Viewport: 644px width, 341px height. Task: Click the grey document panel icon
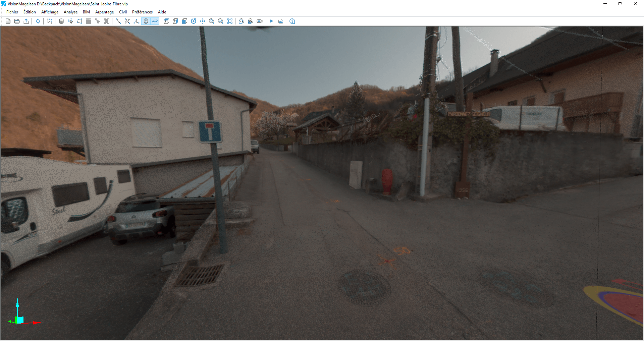tap(89, 21)
